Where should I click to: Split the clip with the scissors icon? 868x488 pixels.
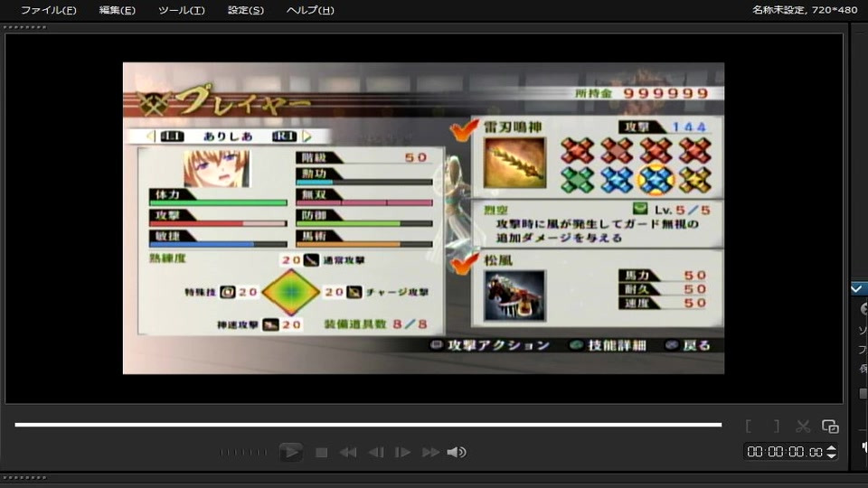(803, 426)
